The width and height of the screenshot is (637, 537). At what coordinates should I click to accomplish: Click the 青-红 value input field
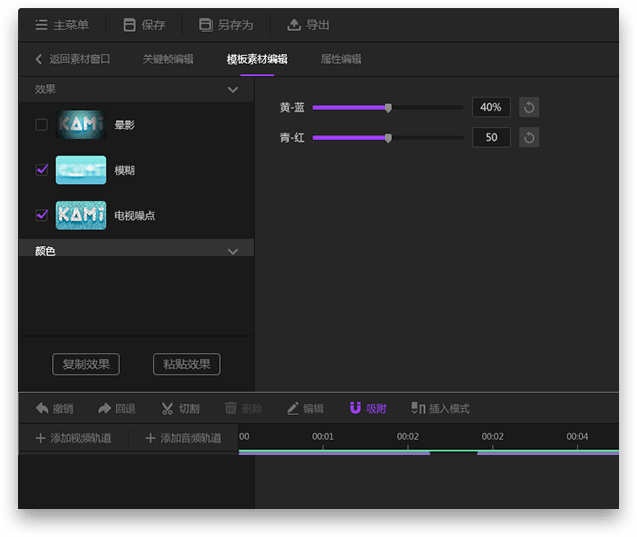491,137
